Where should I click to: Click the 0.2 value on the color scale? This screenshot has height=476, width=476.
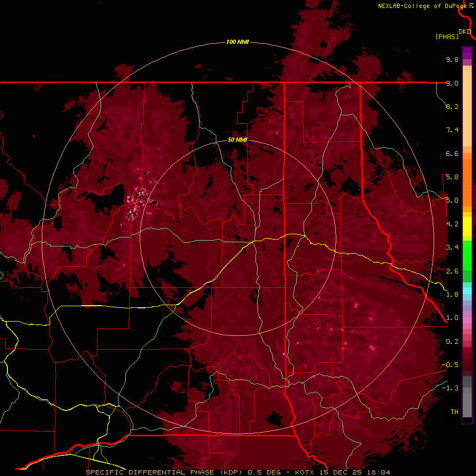click(452, 342)
